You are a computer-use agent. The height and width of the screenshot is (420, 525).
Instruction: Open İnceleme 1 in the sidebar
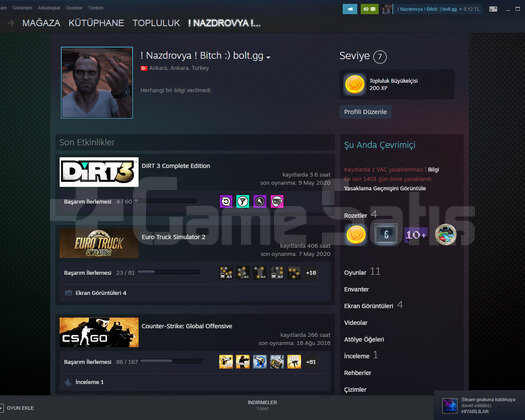(x=361, y=355)
